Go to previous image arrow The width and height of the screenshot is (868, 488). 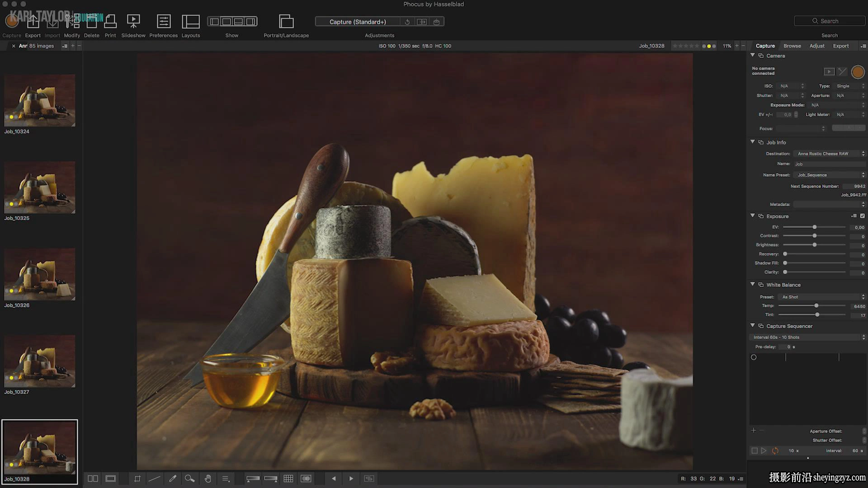pos(334,479)
